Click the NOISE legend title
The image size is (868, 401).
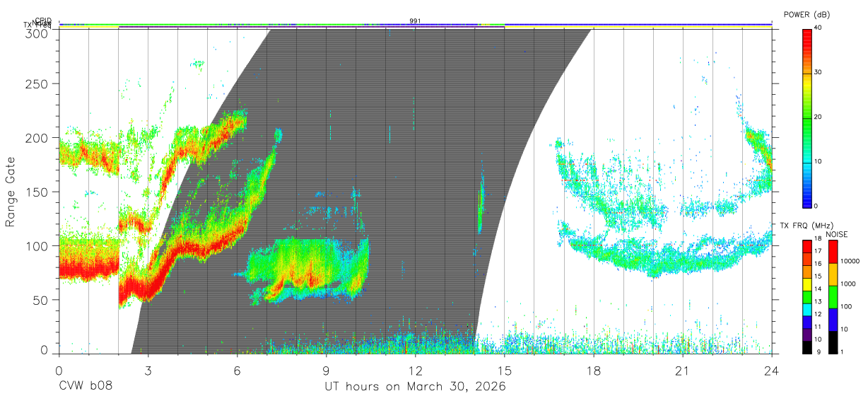(837, 233)
